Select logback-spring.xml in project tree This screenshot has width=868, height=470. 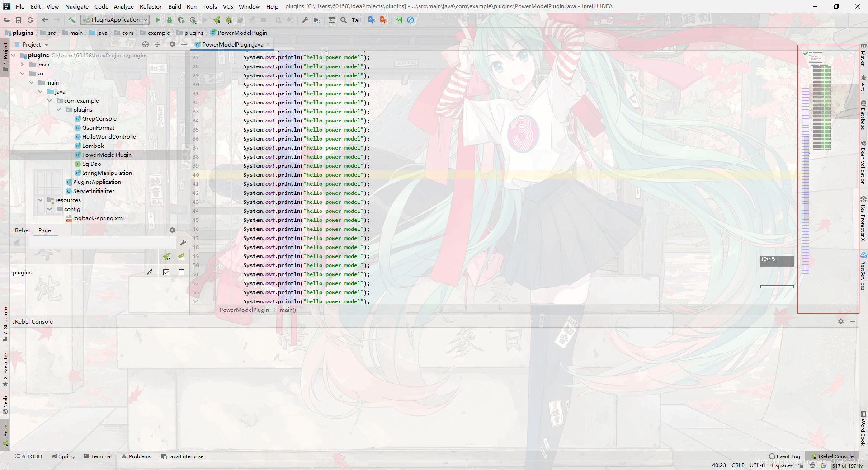click(x=98, y=218)
